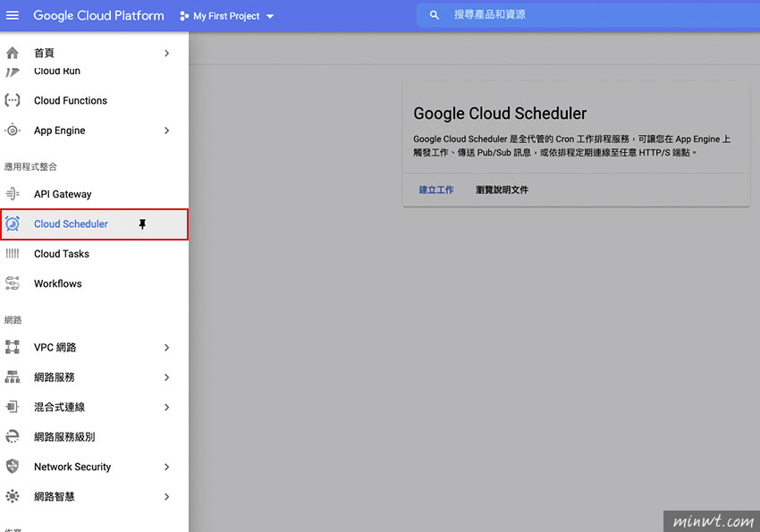Click the 瀏覽說明文件 button
Screen dimensions: 760x532
tap(502, 190)
